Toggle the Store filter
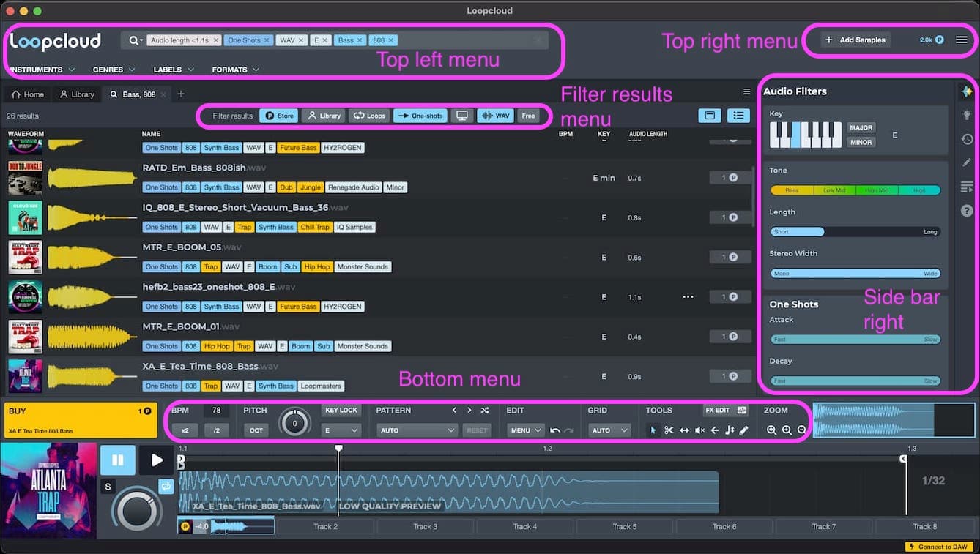 [279, 116]
